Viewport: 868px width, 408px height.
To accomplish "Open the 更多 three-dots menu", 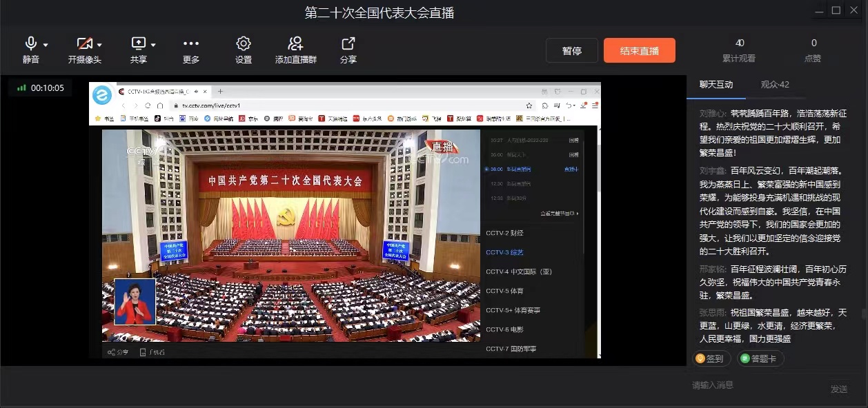I will coord(191,43).
